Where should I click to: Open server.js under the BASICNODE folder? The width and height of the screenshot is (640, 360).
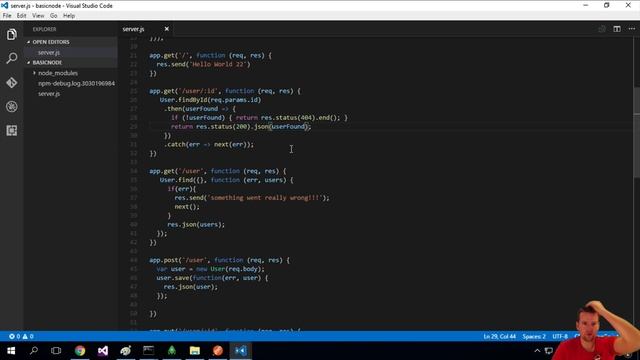pyautogui.click(x=49, y=93)
